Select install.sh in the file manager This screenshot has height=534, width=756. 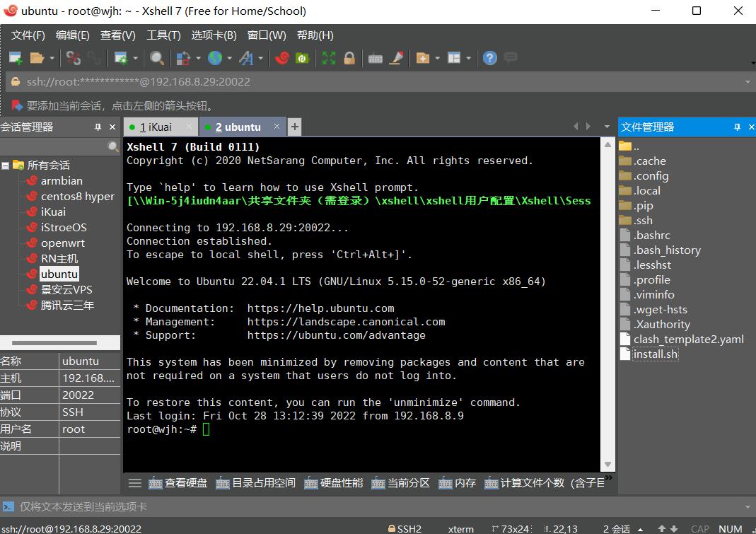(655, 354)
